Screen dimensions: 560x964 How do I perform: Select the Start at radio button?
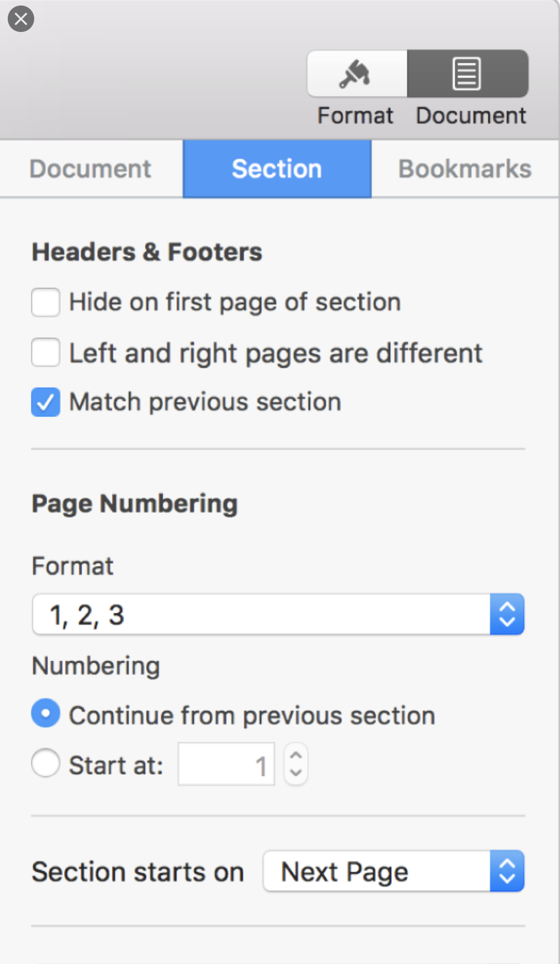[x=46, y=763]
